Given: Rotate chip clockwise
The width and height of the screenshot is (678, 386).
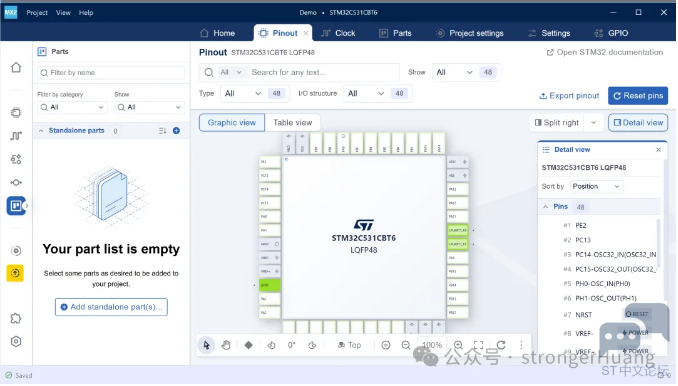Looking at the screenshot, I should click(312, 346).
